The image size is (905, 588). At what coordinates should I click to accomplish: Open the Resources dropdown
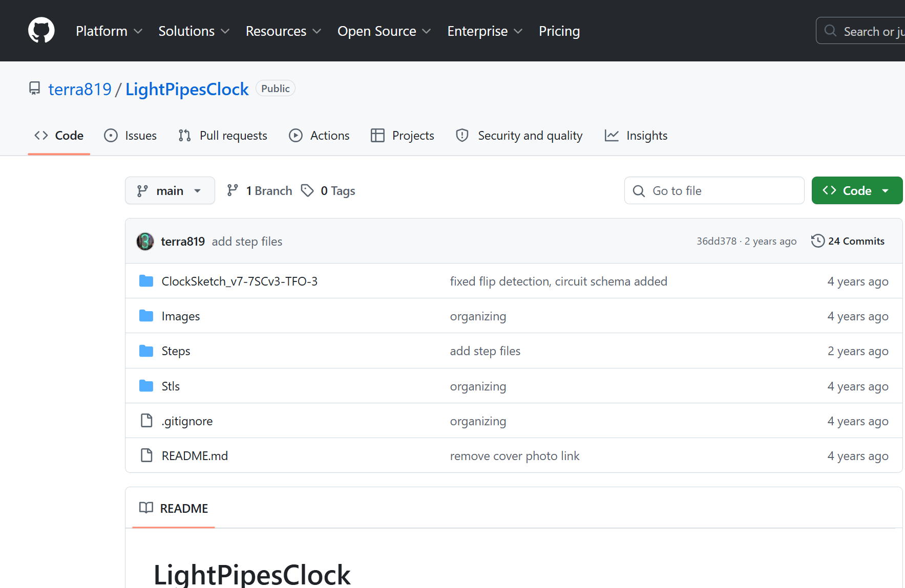pos(284,31)
